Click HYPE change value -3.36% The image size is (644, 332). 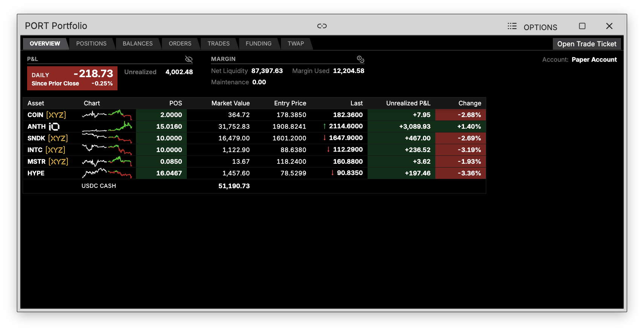point(469,173)
